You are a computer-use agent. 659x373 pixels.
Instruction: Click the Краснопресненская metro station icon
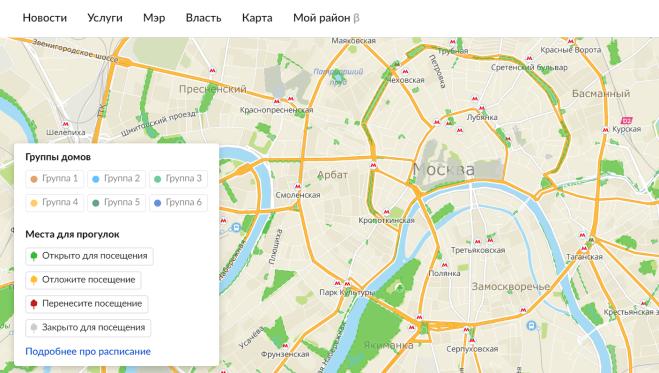pos(277,101)
